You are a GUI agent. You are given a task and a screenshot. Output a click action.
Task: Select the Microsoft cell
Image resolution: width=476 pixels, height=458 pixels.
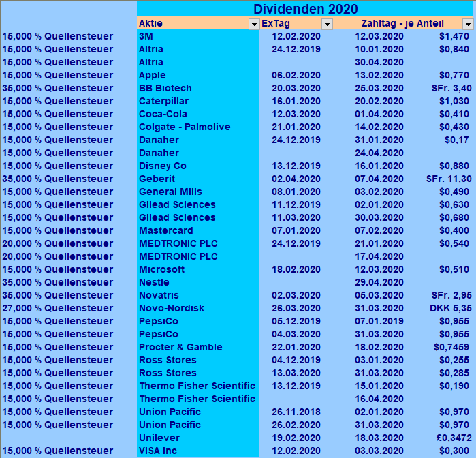pyautogui.click(x=198, y=270)
